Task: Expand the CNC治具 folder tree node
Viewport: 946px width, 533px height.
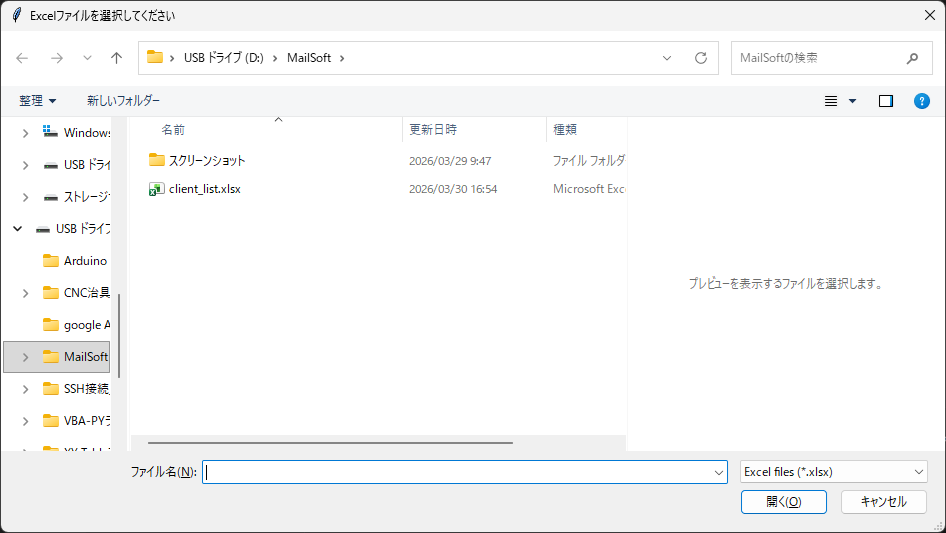Action: pos(26,293)
